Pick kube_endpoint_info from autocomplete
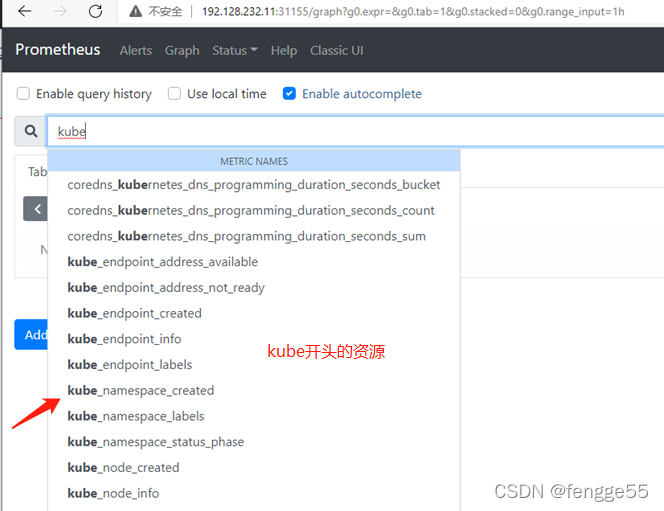Viewport: 664px width, 511px height. pyautogui.click(x=254, y=339)
